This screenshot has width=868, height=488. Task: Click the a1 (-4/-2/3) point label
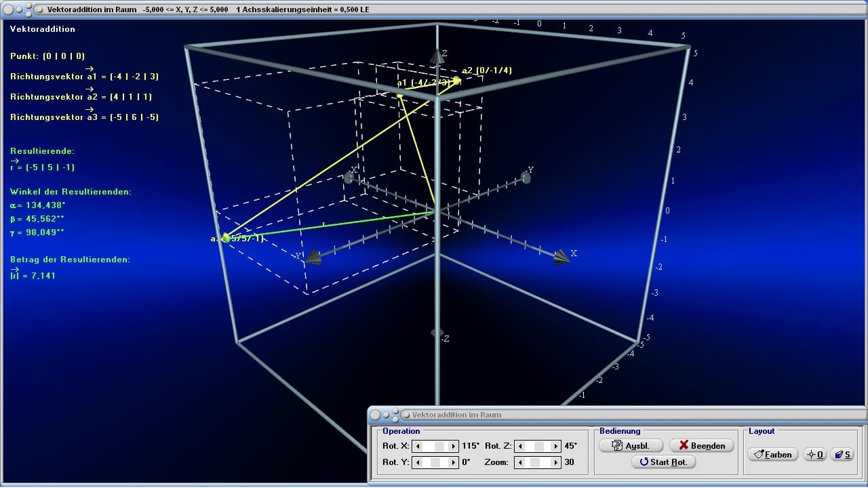(x=423, y=83)
